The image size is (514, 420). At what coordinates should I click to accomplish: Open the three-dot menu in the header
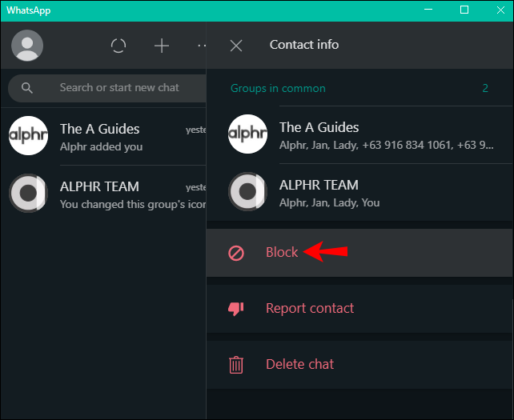pos(202,46)
